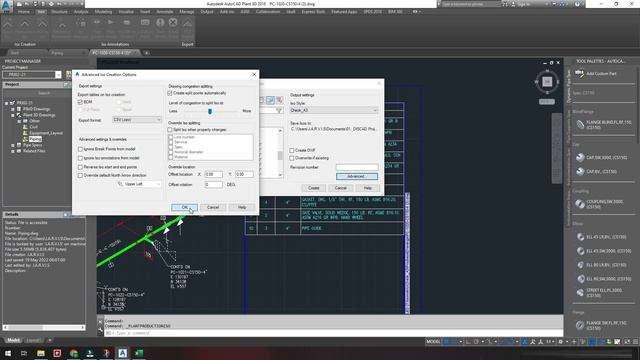Toggle the BOM checkbox
The height and width of the screenshot is (360, 640).
tap(80, 102)
